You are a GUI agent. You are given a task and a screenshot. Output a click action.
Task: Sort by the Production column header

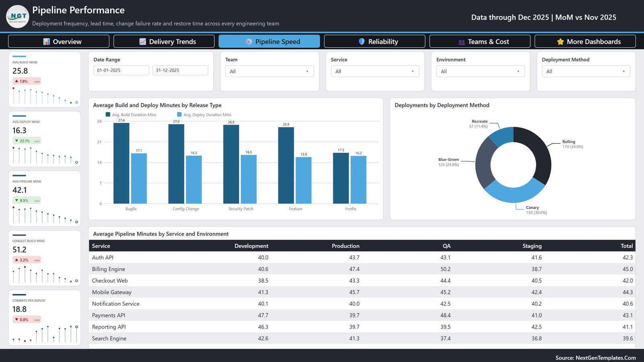click(345, 246)
